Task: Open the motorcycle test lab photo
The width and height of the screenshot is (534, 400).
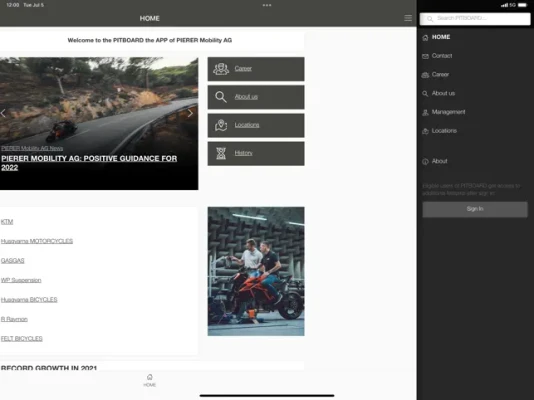Action: coord(256,271)
